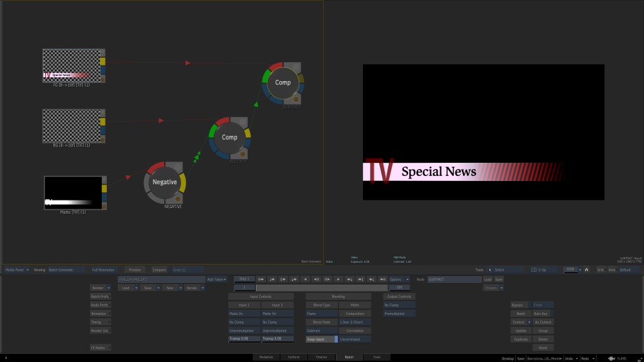This screenshot has width=644, height=362.
Task: Select the Negative node in schematic
Action: pyautogui.click(x=165, y=182)
